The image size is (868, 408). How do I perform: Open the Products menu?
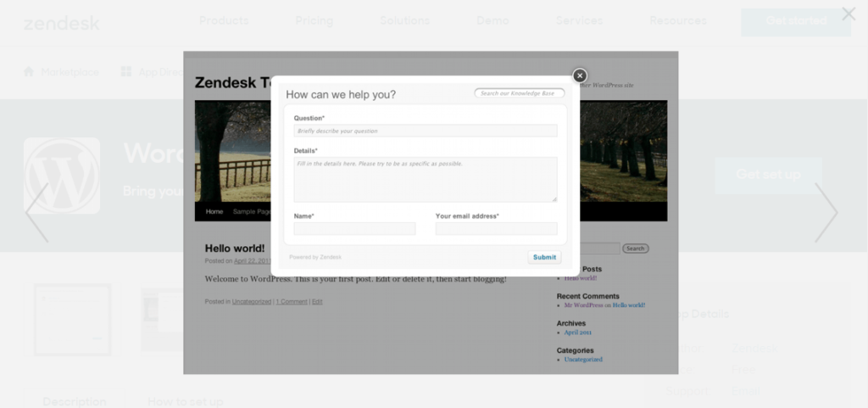click(224, 21)
